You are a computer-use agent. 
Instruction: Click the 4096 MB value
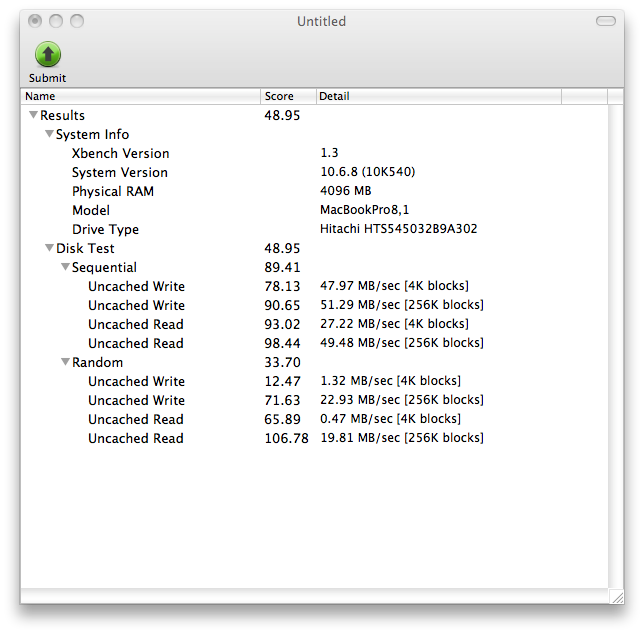(345, 191)
